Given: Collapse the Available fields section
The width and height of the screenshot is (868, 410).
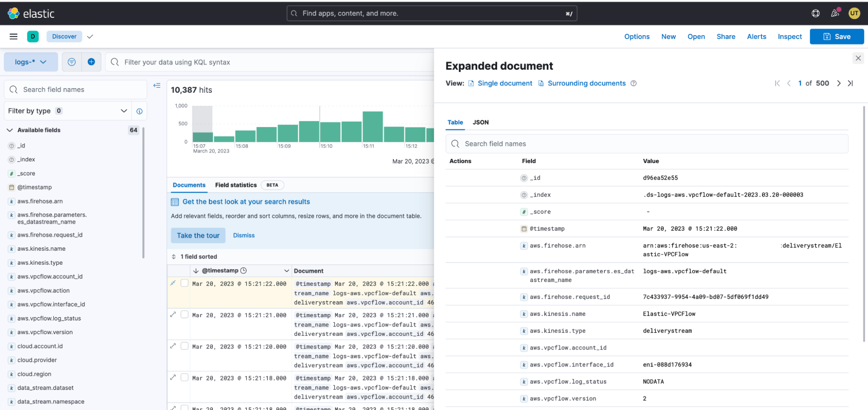Looking at the screenshot, I should click(x=10, y=130).
